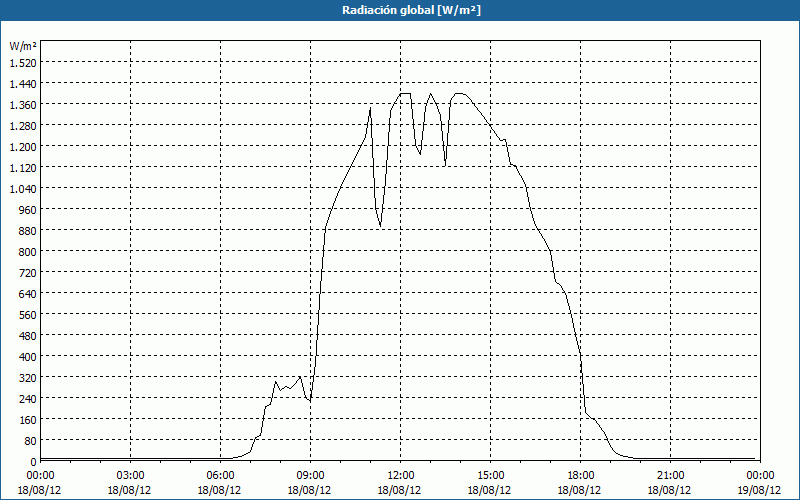The width and height of the screenshot is (800, 500).
Task: Click the 18/08/12 date under 12:00
Action: [399, 490]
